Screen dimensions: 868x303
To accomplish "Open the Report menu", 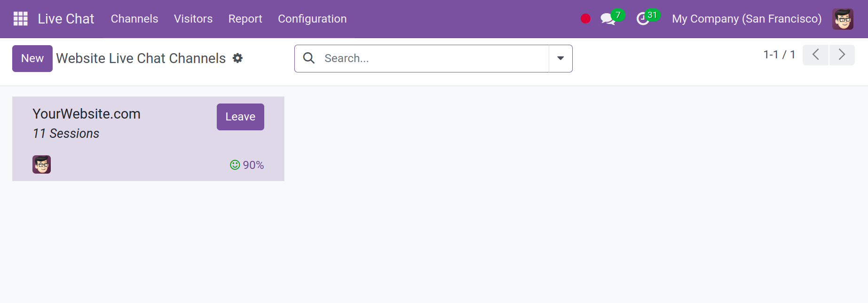I will 245,19.
